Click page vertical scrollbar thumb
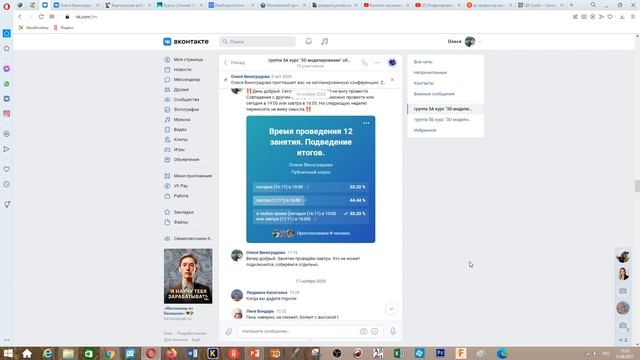The height and width of the screenshot is (360, 640). point(637,186)
